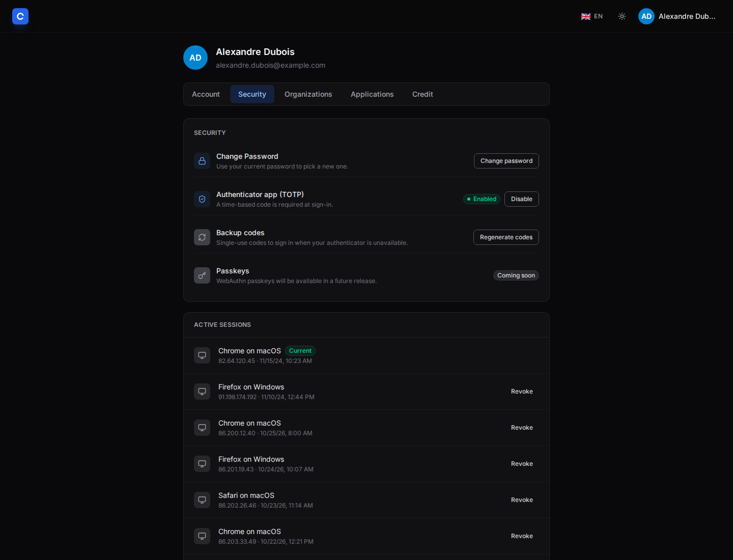733x560 pixels.
Task: Click the monitor icon for Firefox 86.201.19.43 session
Action: click(x=202, y=464)
